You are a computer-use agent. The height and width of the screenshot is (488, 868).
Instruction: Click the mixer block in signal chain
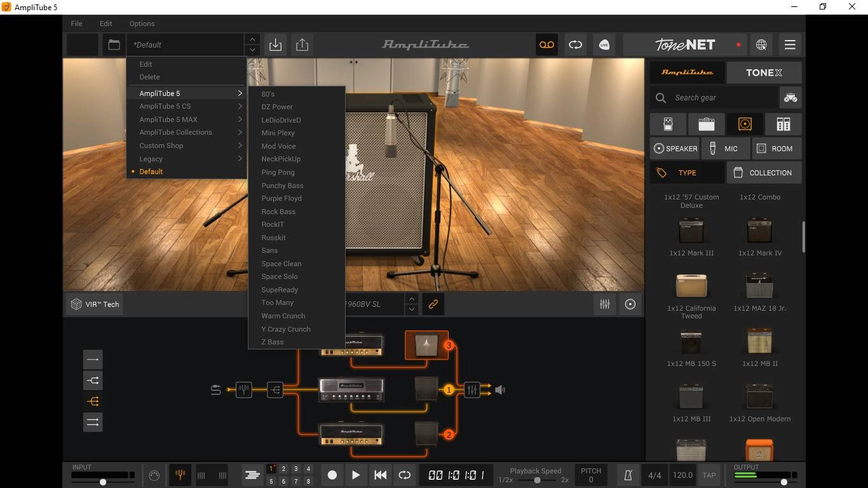tap(471, 390)
